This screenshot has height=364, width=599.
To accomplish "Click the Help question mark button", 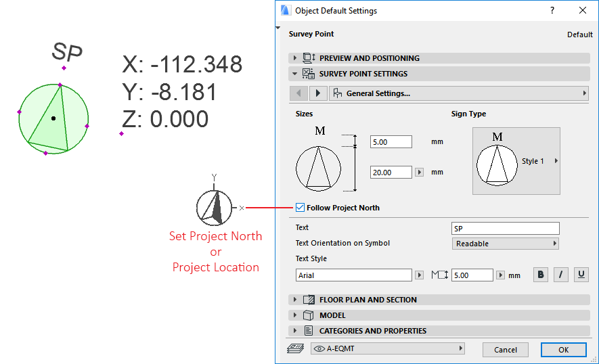I will (x=552, y=11).
